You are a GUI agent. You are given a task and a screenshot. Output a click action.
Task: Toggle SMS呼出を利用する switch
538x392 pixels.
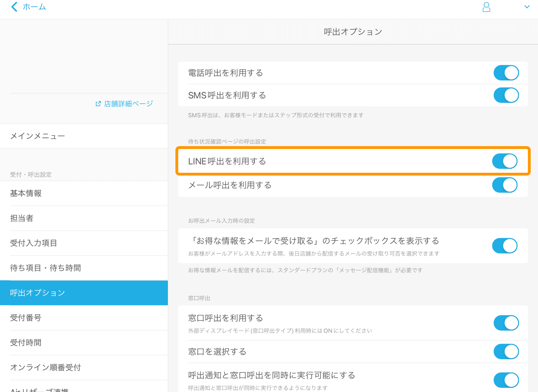click(506, 95)
